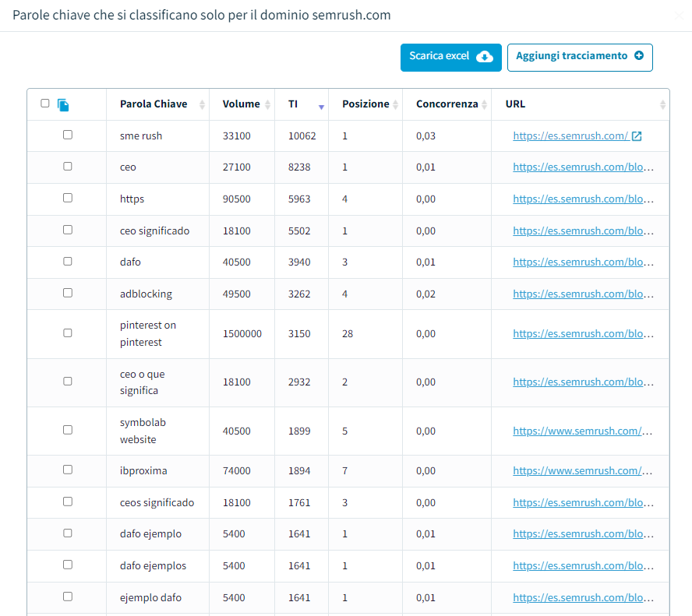Sort using the Parola Chiave column arrows
Image resolution: width=692 pixels, height=616 pixels.
click(x=203, y=104)
